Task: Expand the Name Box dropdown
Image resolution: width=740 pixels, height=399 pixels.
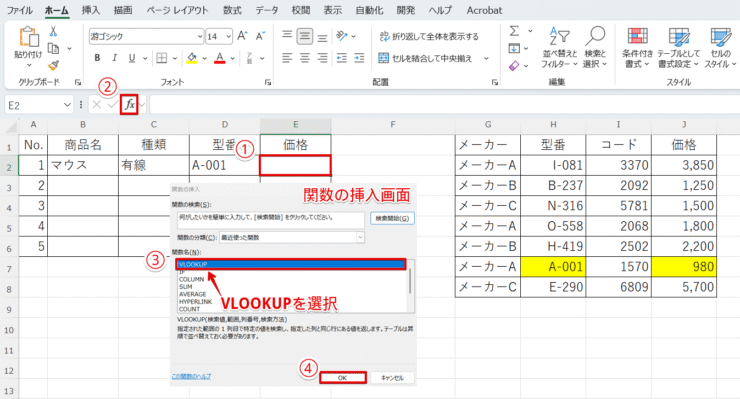Action: coord(67,105)
